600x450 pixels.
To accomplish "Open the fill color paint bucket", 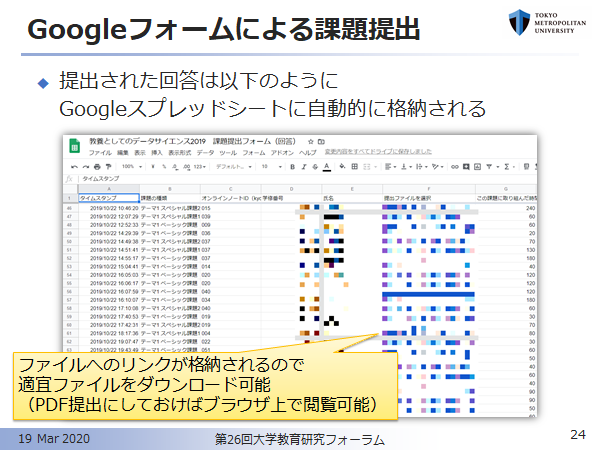I will (342, 166).
